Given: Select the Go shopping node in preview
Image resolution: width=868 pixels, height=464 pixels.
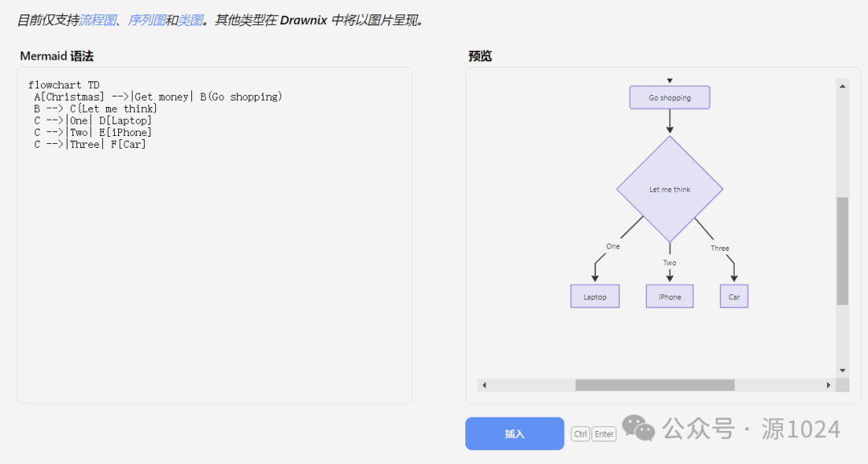Looking at the screenshot, I should click(669, 97).
